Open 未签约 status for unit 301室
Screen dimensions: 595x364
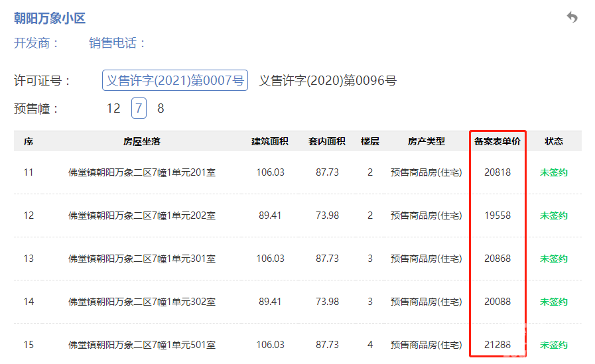[553, 259]
